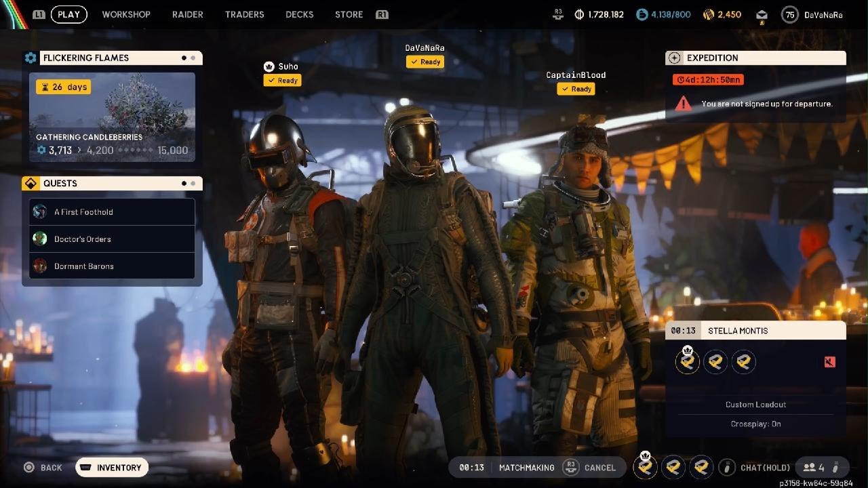868x488 pixels.
Task: Switch to the WORKSHOP tab
Action: [x=126, y=14]
